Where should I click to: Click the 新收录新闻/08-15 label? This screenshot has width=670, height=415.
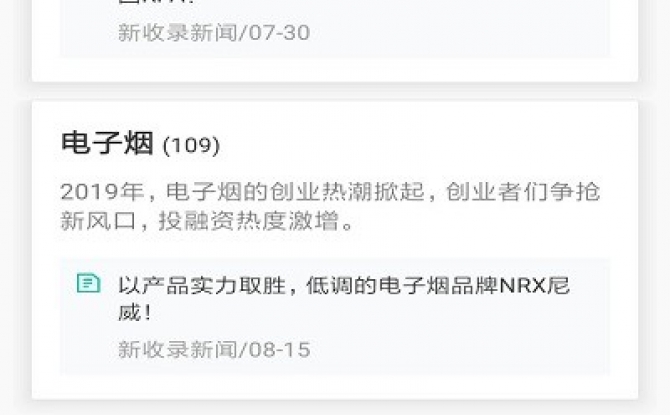[x=214, y=350]
